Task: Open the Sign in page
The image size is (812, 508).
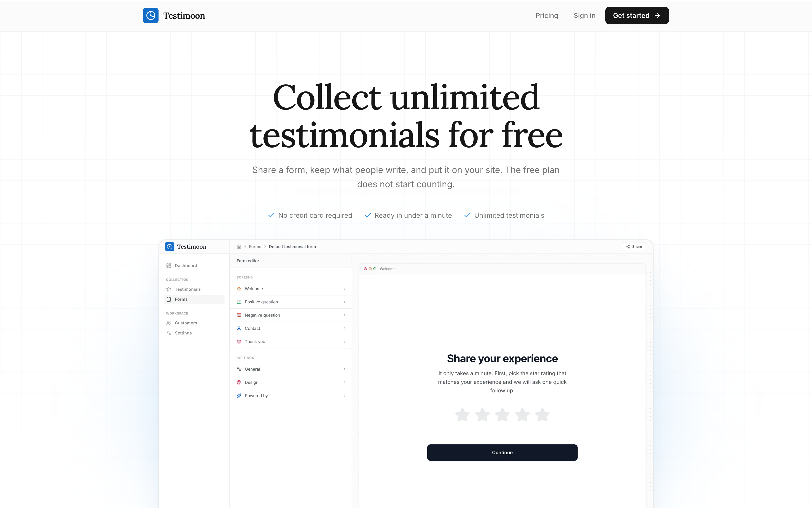Action: pos(585,15)
